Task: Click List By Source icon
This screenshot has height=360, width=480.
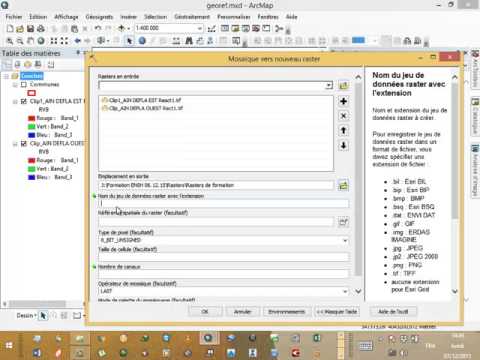Action: 17,64
